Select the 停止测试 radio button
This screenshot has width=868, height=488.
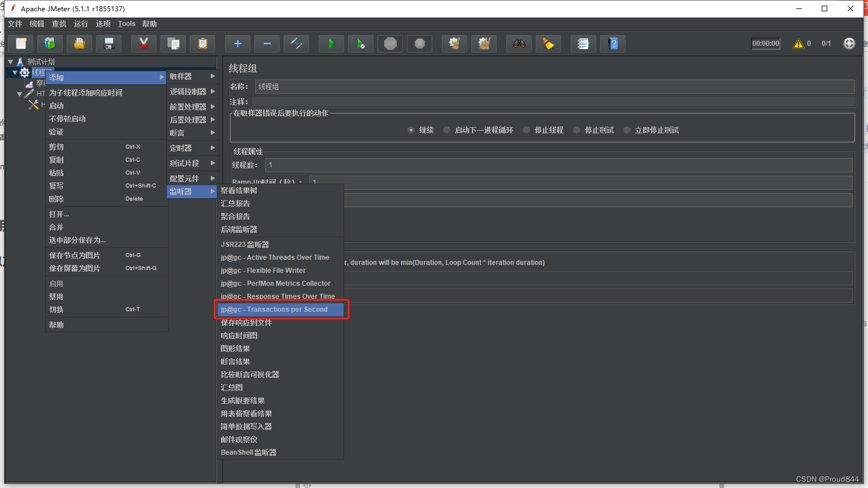(576, 130)
